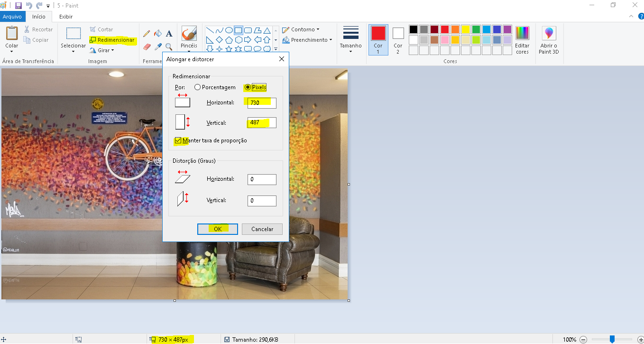
Task: Select the Porcentagem radio button
Action: (x=197, y=87)
